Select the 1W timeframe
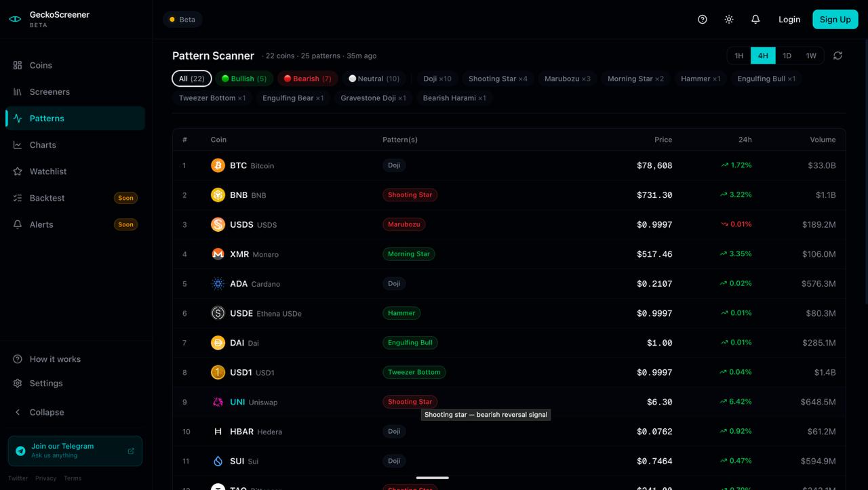This screenshot has width=868, height=490. tap(811, 56)
